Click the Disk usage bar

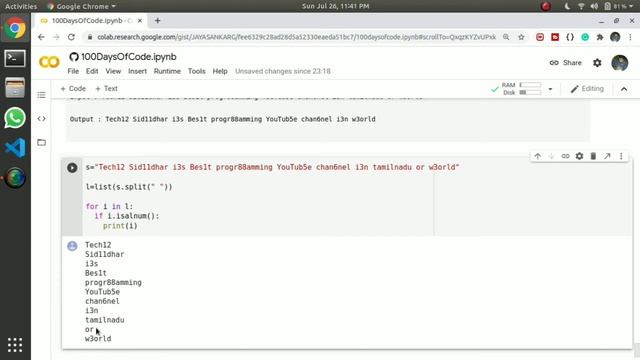530,93
